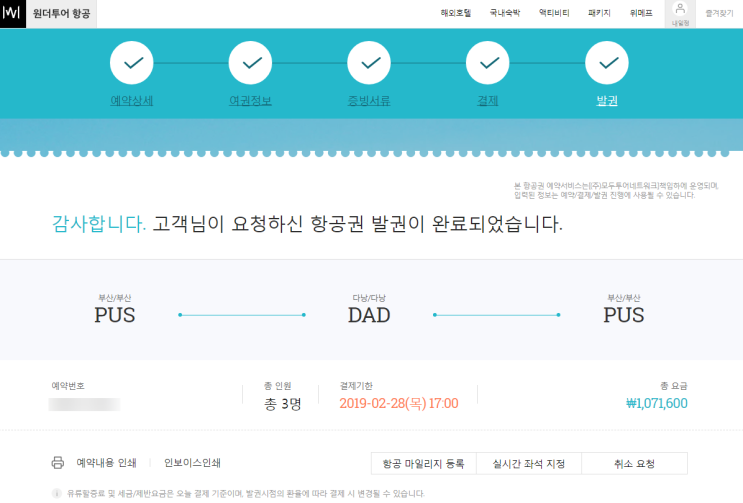Click the 결제 step checkmark circle
This screenshot has height=503, width=743.
pyautogui.click(x=488, y=63)
